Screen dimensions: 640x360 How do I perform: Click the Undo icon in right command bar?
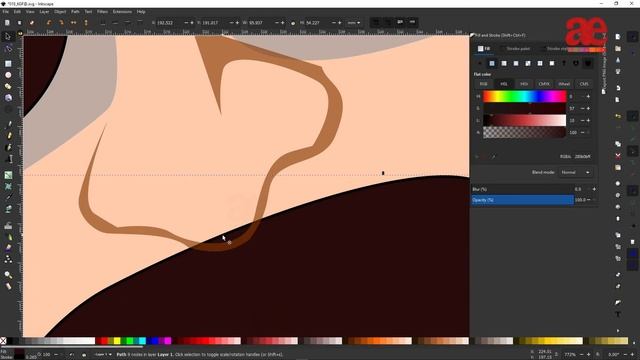[x=618, y=116]
